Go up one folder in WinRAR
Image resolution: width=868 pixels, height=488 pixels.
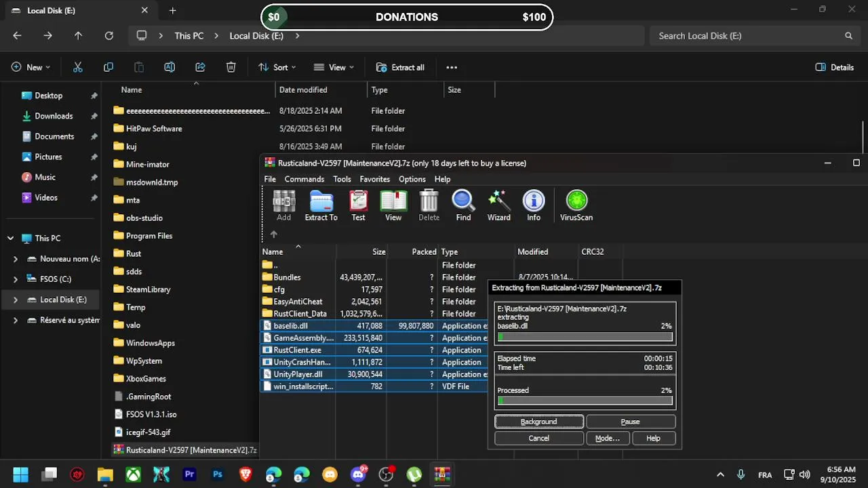pyautogui.click(x=274, y=235)
